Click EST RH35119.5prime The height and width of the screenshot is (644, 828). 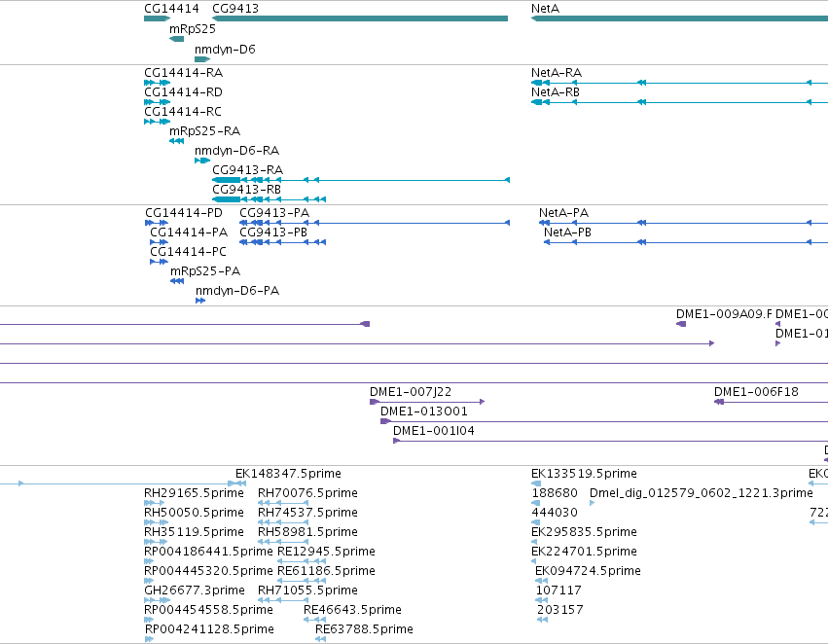click(x=194, y=532)
